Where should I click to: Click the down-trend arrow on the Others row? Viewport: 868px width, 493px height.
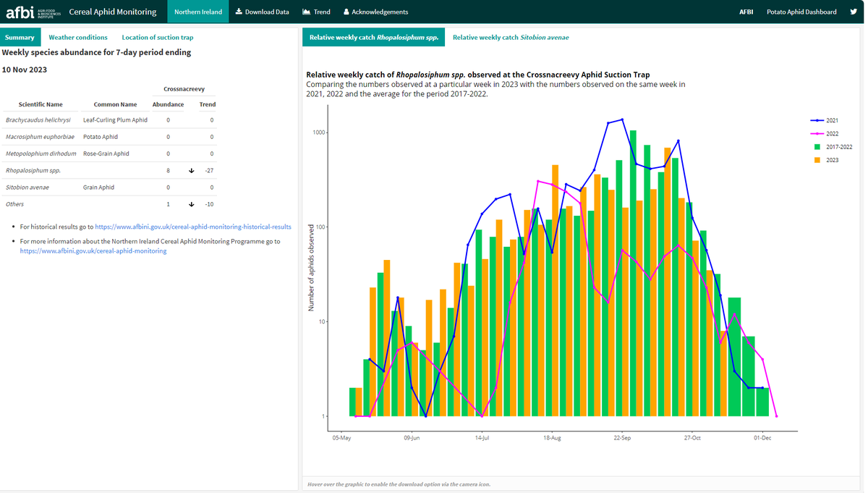point(191,204)
